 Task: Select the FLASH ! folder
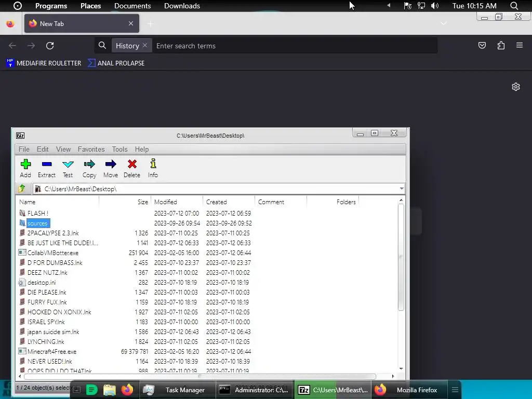(x=37, y=214)
